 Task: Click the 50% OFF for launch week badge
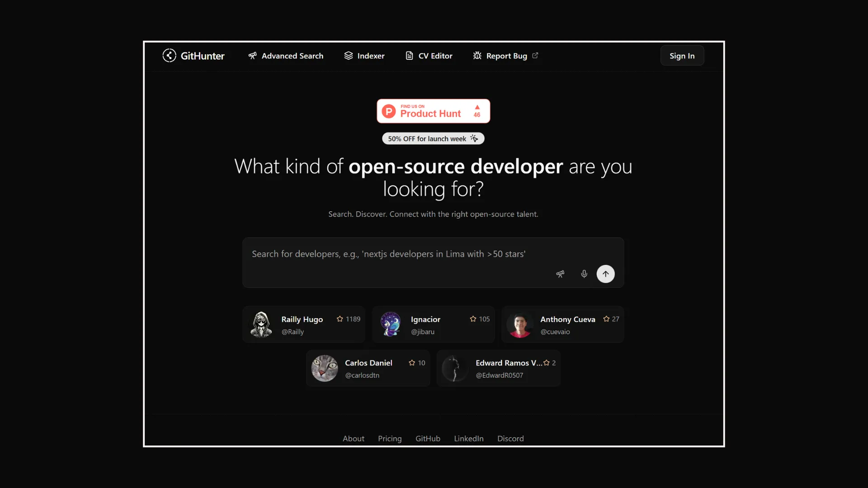coord(433,139)
